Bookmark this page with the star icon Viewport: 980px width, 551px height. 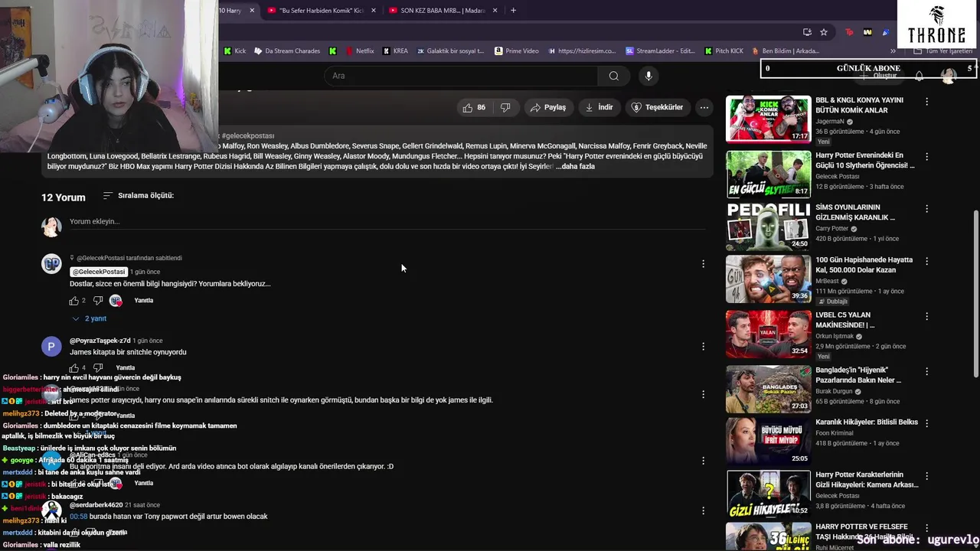tap(824, 32)
